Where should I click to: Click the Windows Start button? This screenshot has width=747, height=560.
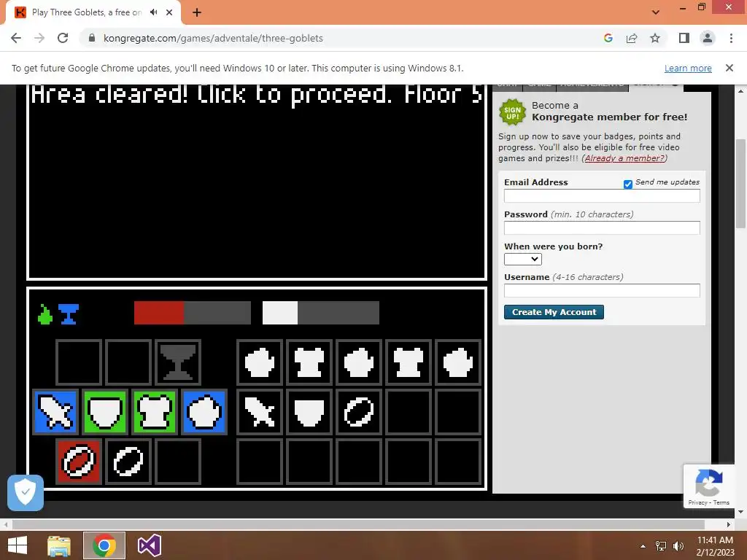coord(18,545)
